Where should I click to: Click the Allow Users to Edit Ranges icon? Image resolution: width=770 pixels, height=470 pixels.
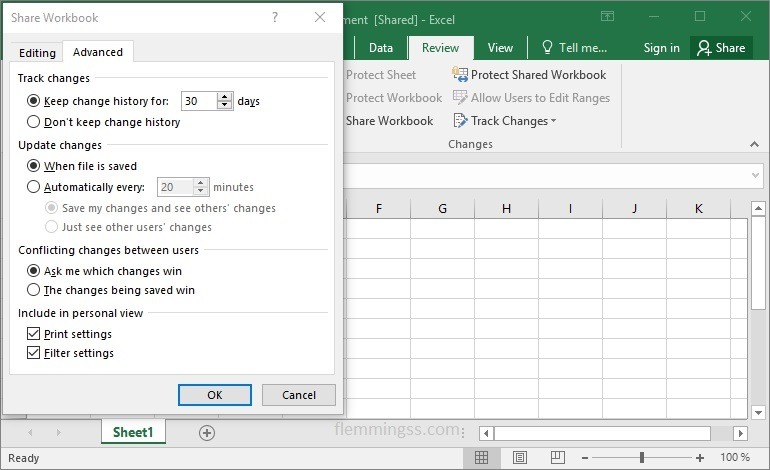pyautogui.click(x=460, y=98)
